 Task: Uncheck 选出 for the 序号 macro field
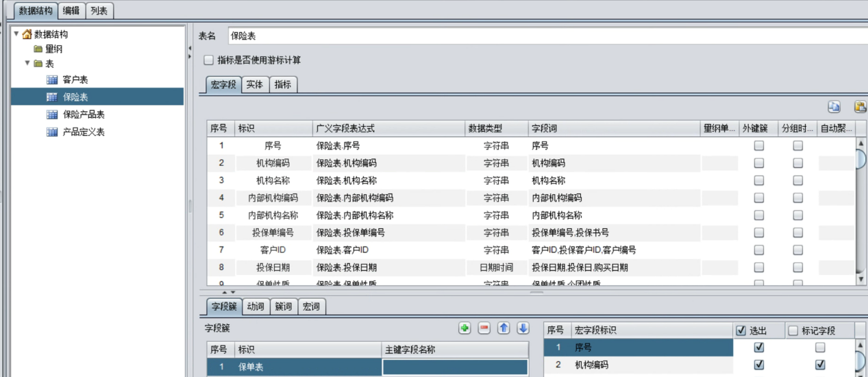[758, 348]
